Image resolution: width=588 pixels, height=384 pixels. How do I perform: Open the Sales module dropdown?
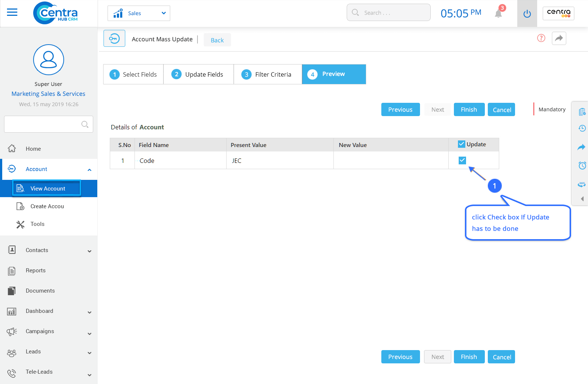click(x=139, y=13)
